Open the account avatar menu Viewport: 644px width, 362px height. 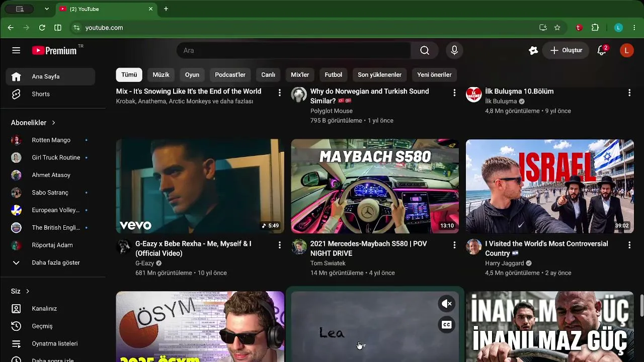(x=626, y=50)
